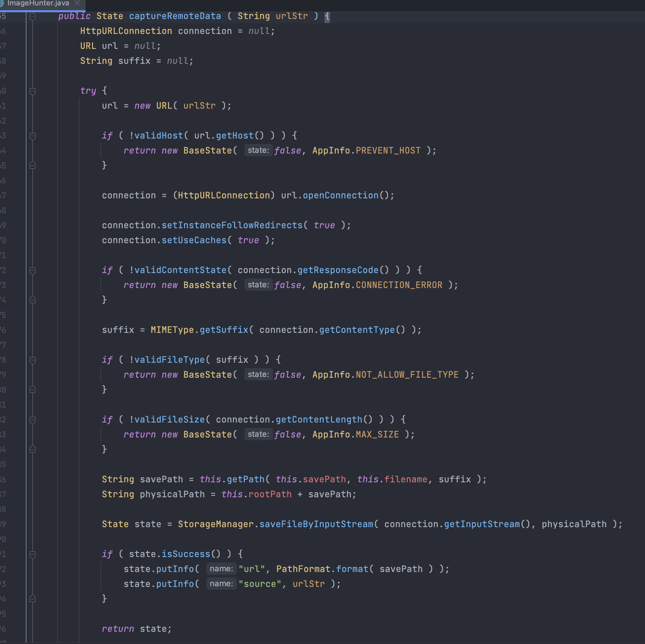The height and width of the screenshot is (644, 645).
Task: Click fold end marker below PREVENT_HOST return
Action: 33,165
